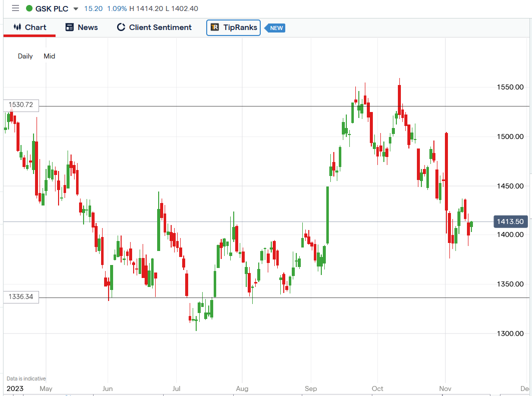Viewport: 532px width, 396px height.
Task: Click the 1400.00 price axis label
Action: click(x=510, y=234)
